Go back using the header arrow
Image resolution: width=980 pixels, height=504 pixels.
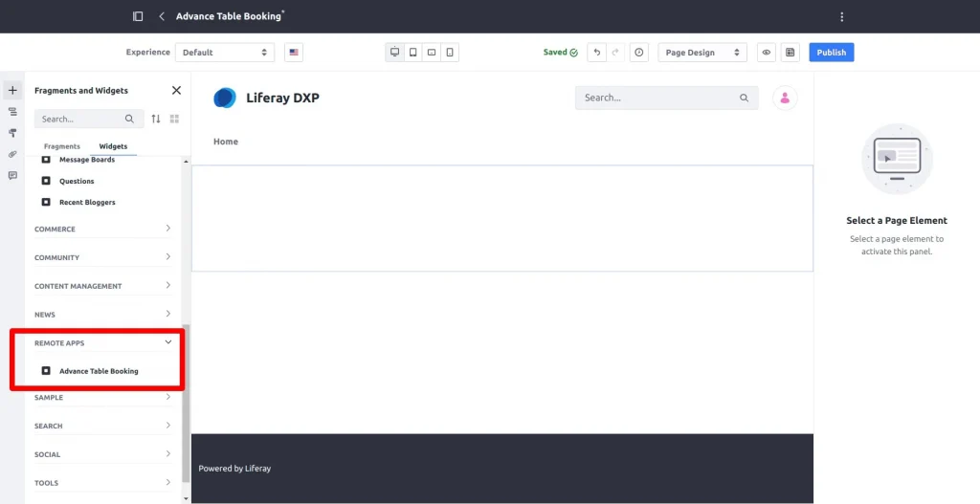161,16
